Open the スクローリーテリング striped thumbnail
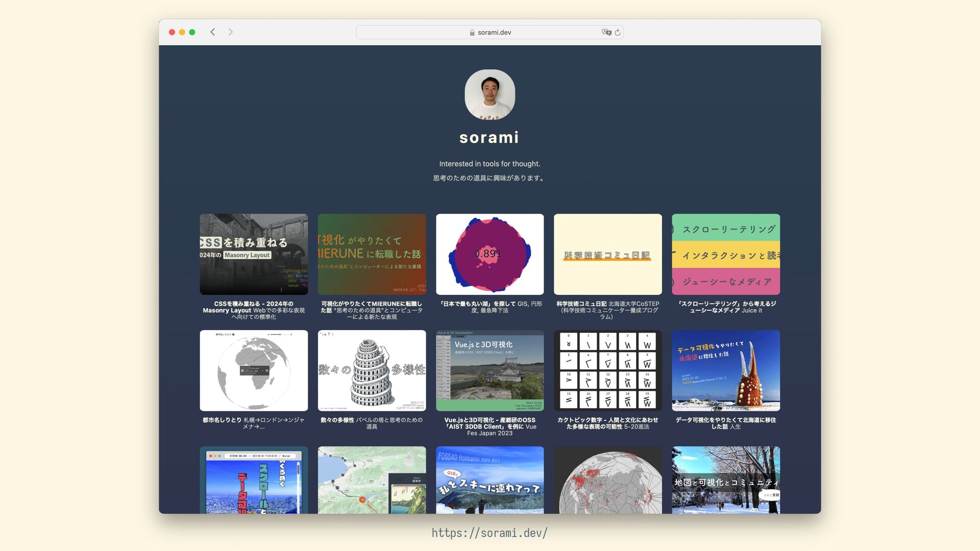 click(725, 254)
